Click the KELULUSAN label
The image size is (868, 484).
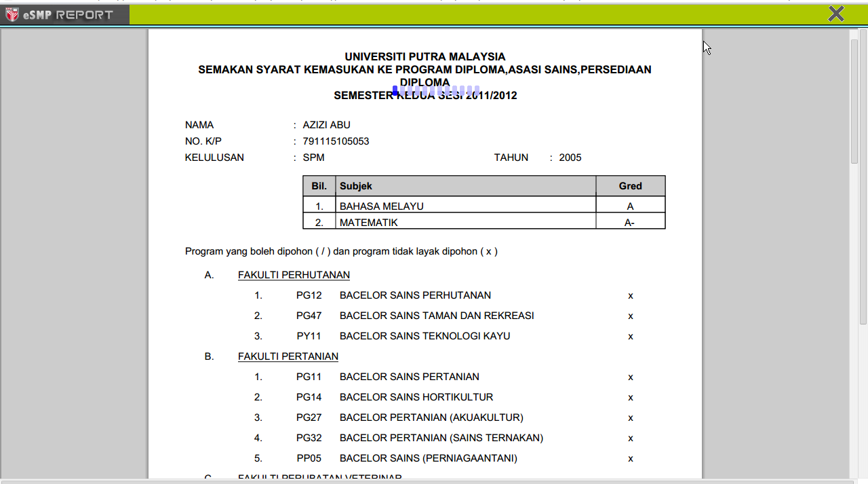[x=214, y=157]
